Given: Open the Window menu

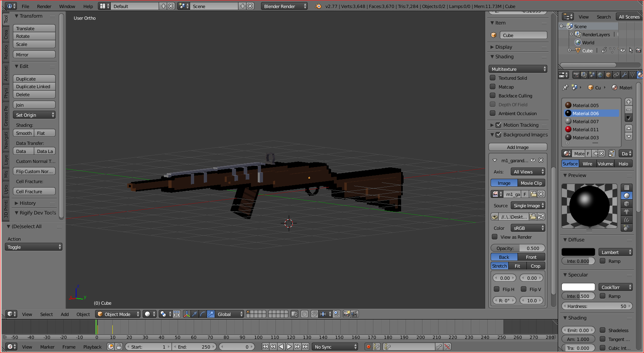Looking at the screenshot, I should tap(67, 6).
